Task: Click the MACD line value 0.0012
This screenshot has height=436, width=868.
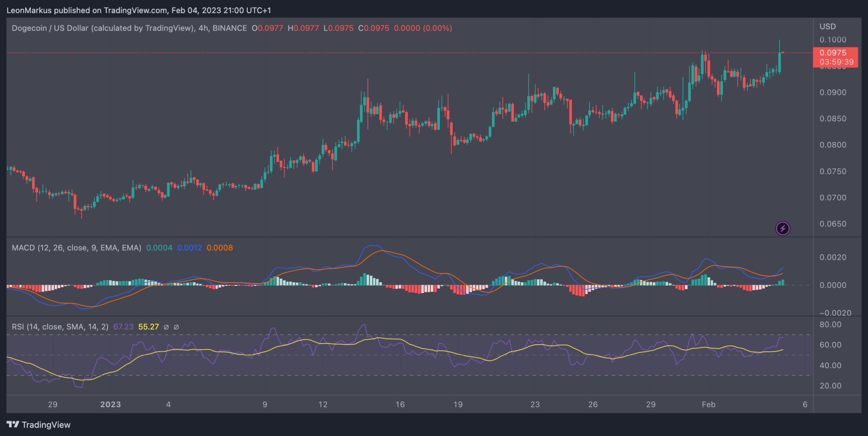Action: [x=189, y=248]
